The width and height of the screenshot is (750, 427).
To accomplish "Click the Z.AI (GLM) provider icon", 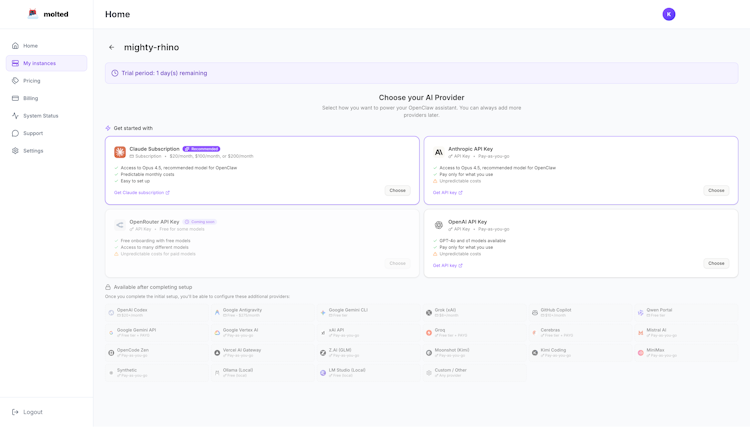I will 323,353.
